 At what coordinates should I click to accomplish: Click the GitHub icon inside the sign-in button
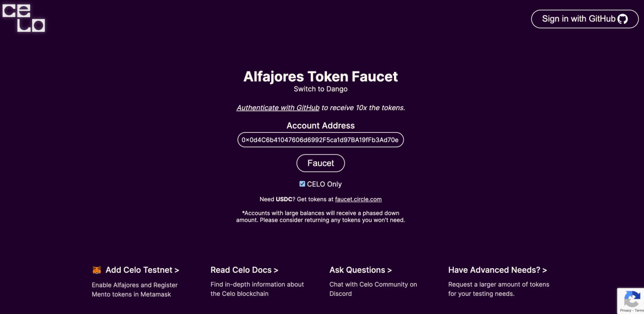click(x=623, y=19)
